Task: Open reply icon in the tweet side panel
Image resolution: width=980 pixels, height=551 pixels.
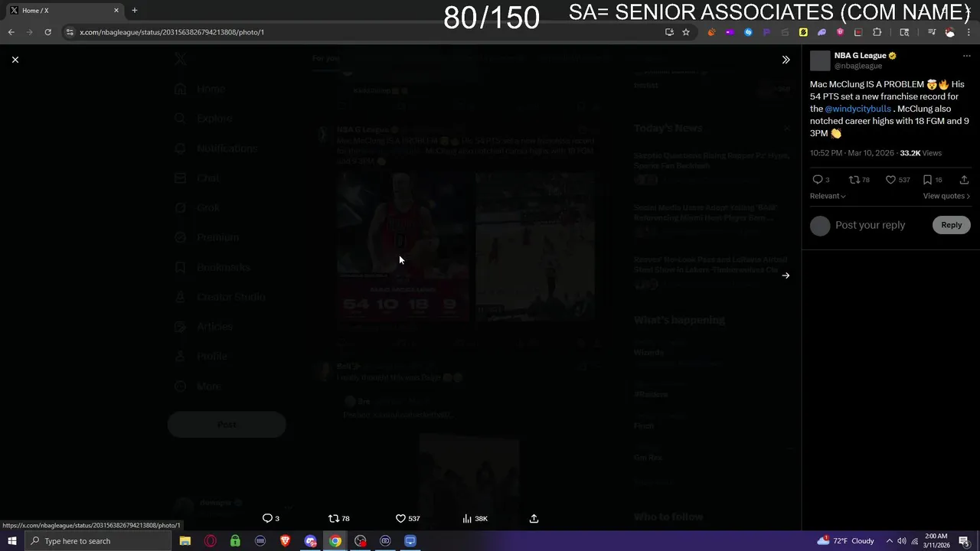Action: 818,180
